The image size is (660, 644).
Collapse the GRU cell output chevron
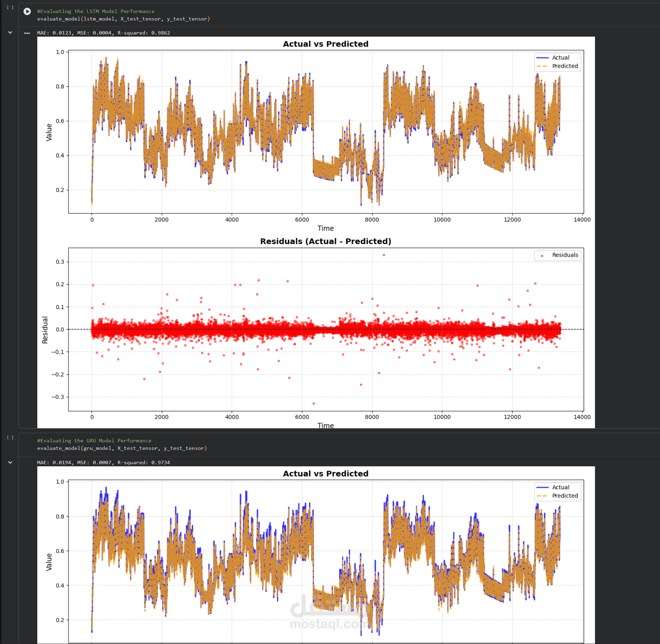pos(10,462)
